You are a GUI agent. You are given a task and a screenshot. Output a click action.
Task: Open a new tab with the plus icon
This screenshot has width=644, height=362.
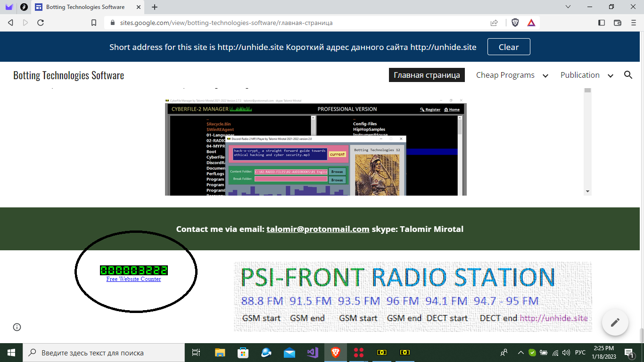click(x=155, y=7)
